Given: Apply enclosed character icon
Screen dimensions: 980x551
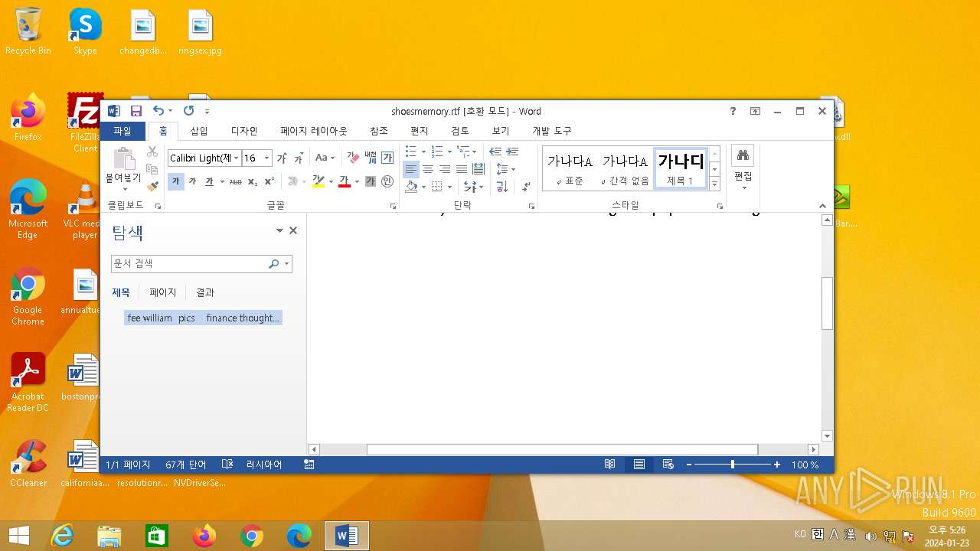Looking at the screenshot, I should click(x=387, y=181).
